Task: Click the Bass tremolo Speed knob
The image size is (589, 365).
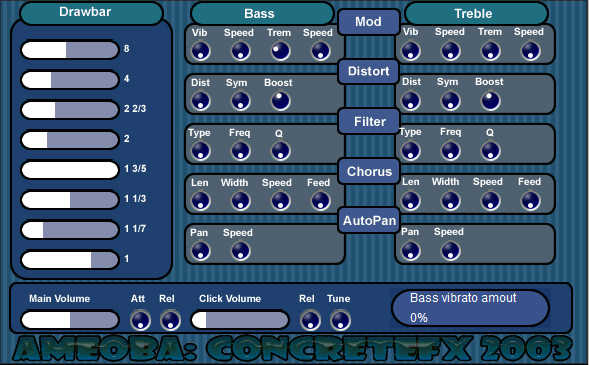Action: (320, 51)
